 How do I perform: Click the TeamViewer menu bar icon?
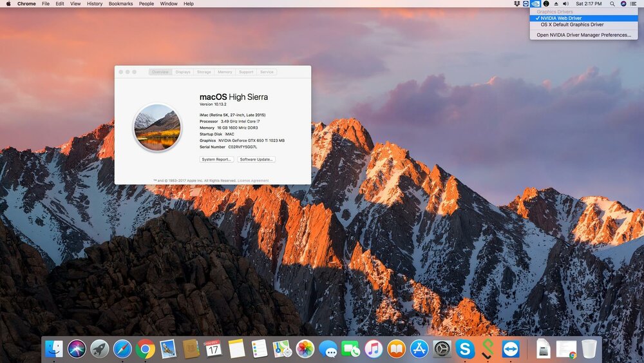click(526, 4)
